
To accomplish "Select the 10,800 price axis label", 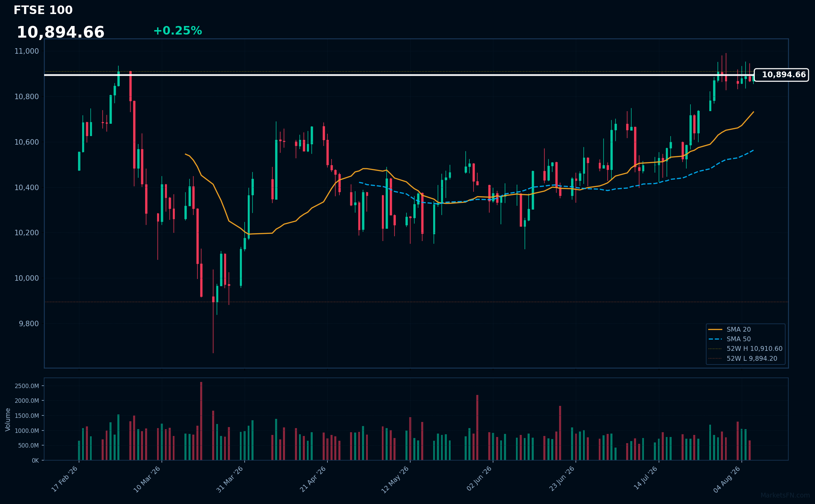I will tap(27, 97).
